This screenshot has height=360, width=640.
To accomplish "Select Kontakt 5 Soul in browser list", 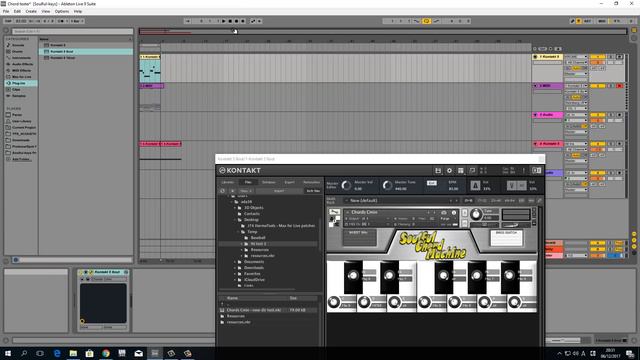I will tap(86, 51).
